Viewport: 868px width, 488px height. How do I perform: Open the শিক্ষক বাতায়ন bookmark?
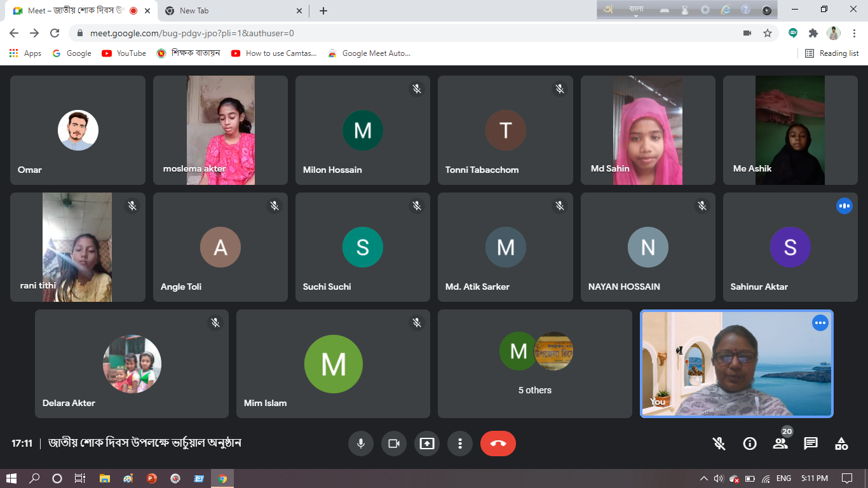pos(189,53)
